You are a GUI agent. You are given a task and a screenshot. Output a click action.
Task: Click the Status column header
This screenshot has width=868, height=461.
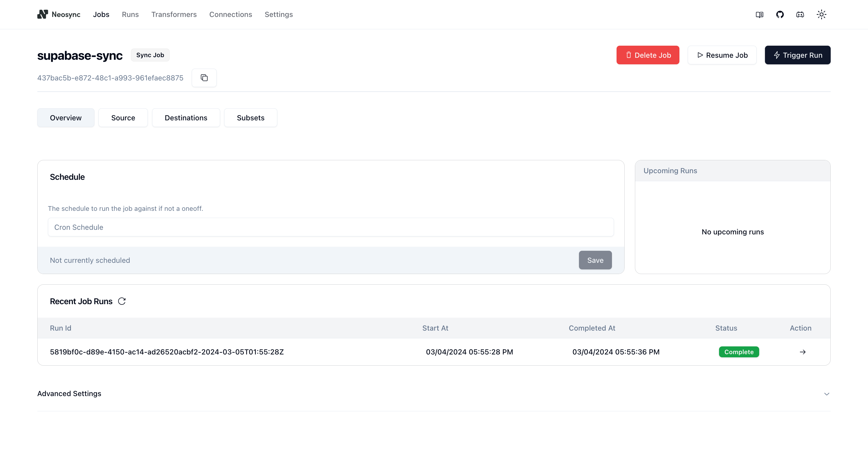[x=726, y=328]
